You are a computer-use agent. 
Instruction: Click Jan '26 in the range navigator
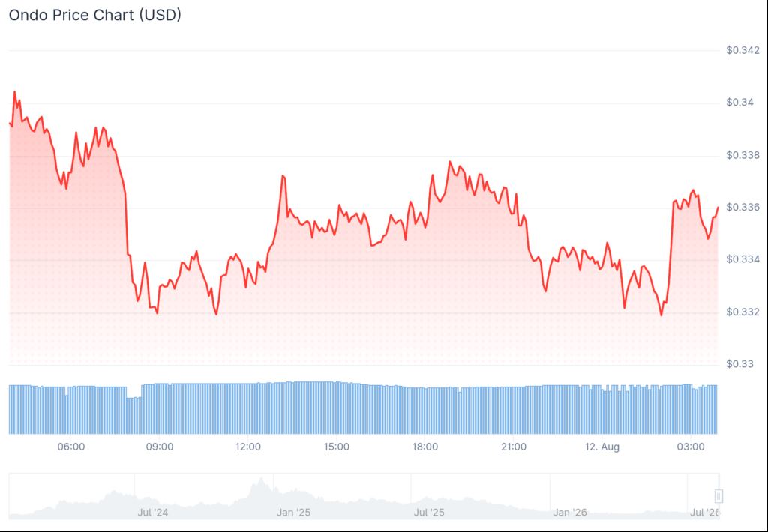(x=570, y=513)
